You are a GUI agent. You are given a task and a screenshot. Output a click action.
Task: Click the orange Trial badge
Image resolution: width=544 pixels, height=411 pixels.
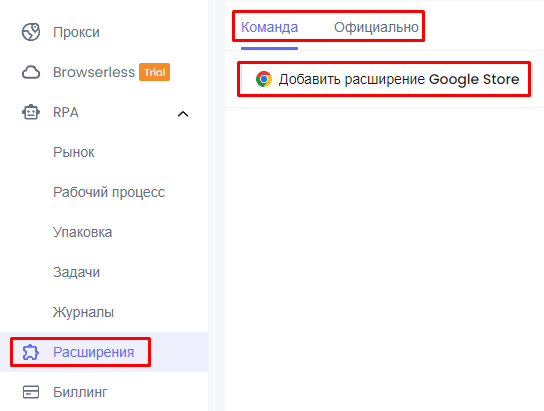click(x=154, y=72)
